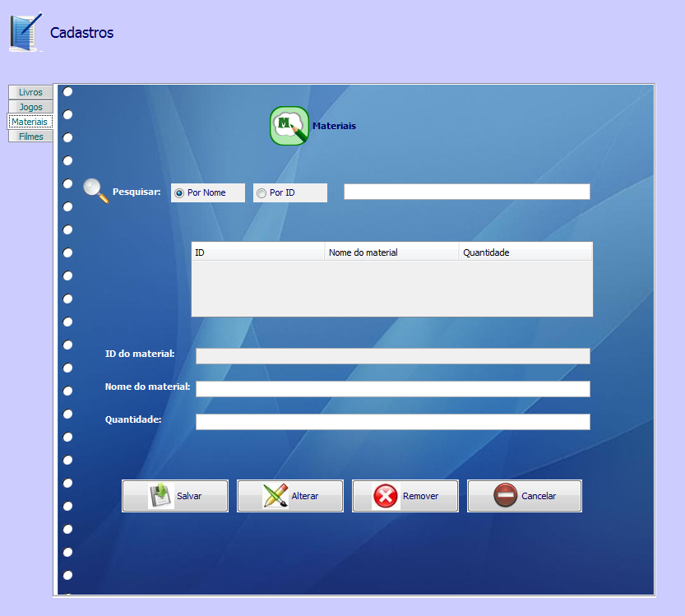This screenshot has width=685, height=616.
Task: Sort by Quantidade column header
Action: tap(526, 252)
